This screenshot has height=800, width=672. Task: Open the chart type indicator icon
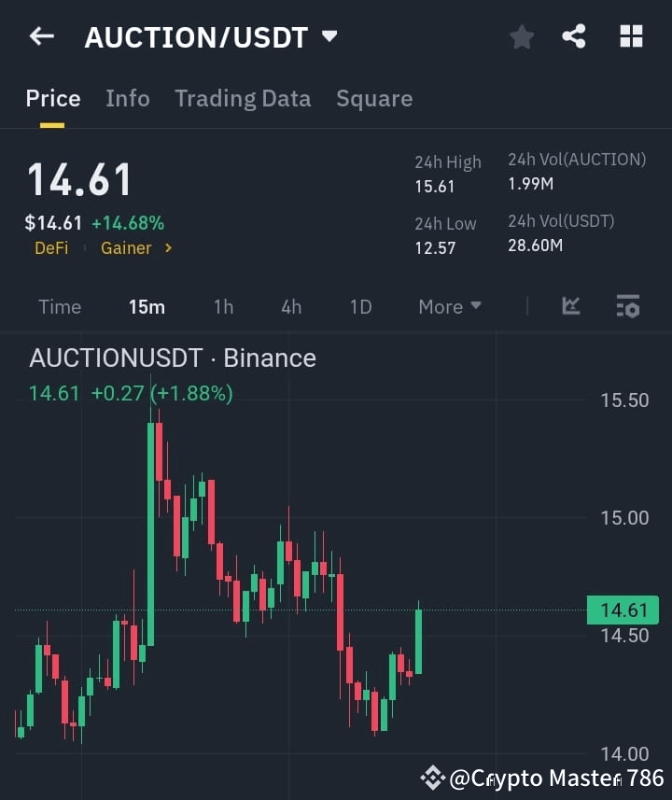click(x=570, y=306)
